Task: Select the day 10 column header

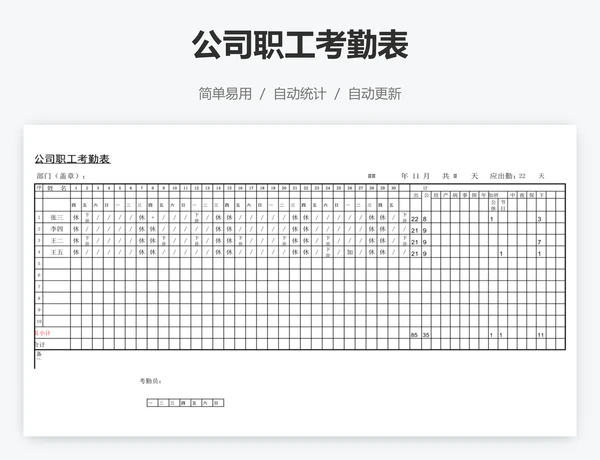Action: 174,188
